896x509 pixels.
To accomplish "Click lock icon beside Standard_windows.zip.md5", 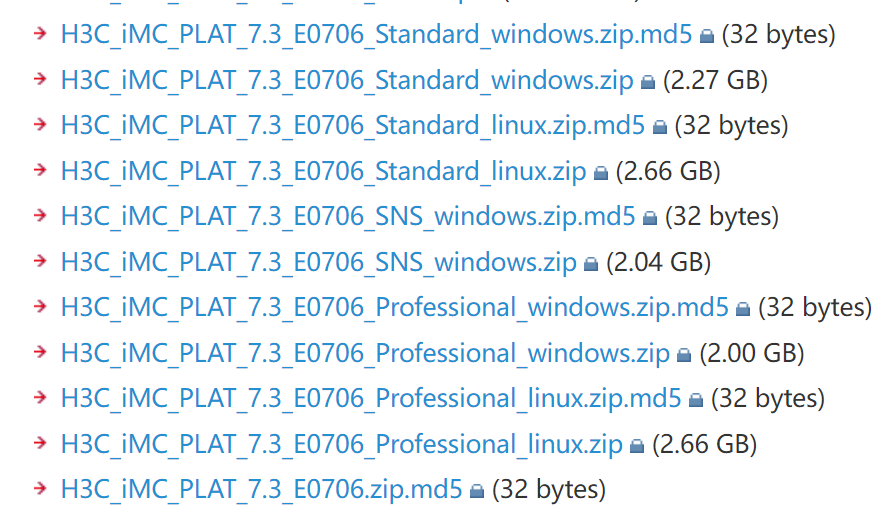I will click(x=707, y=37).
